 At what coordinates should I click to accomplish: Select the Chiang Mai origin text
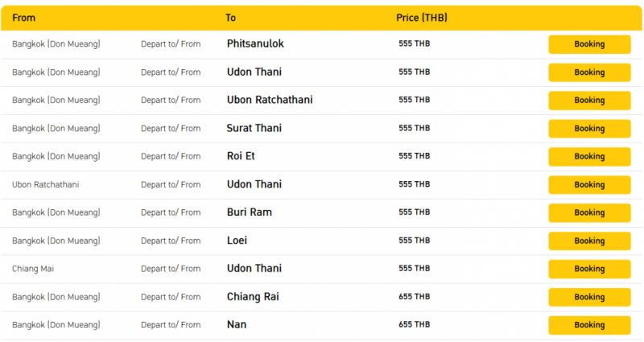(x=33, y=269)
